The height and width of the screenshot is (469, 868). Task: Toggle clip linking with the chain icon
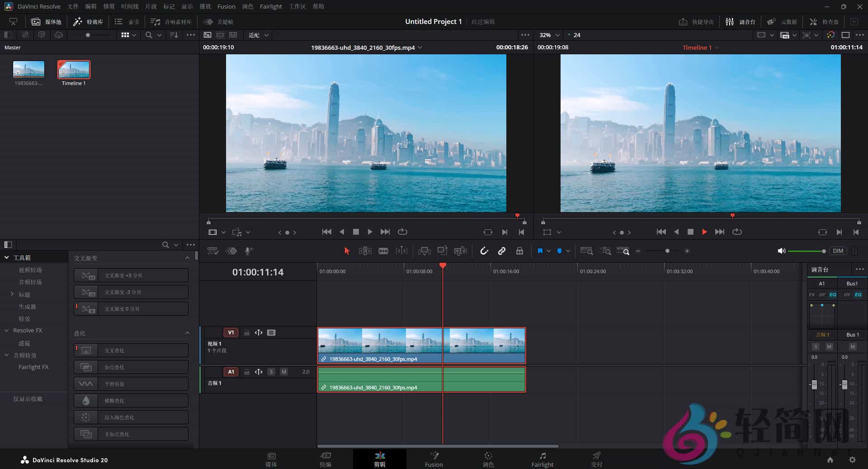coord(502,251)
